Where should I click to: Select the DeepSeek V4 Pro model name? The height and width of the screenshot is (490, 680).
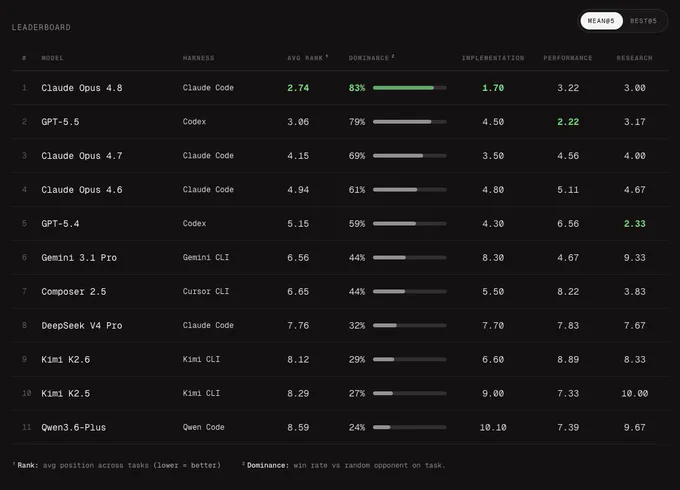(x=82, y=325)
